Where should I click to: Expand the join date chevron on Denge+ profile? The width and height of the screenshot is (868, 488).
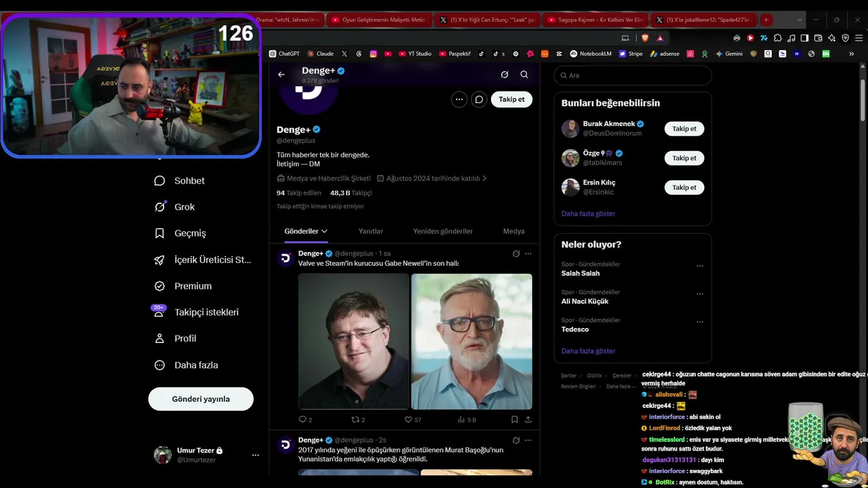484,178
